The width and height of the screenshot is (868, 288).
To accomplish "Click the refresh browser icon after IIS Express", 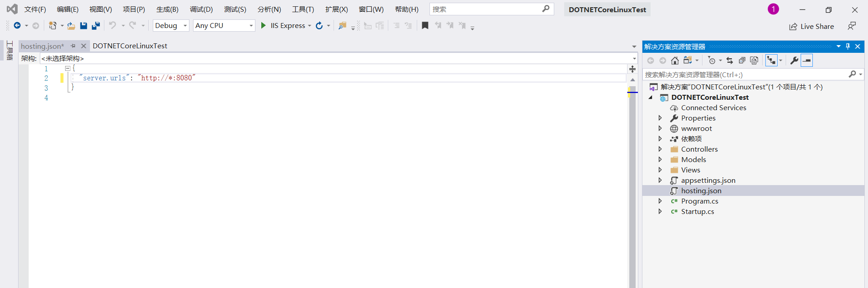I will pos(319,26).
